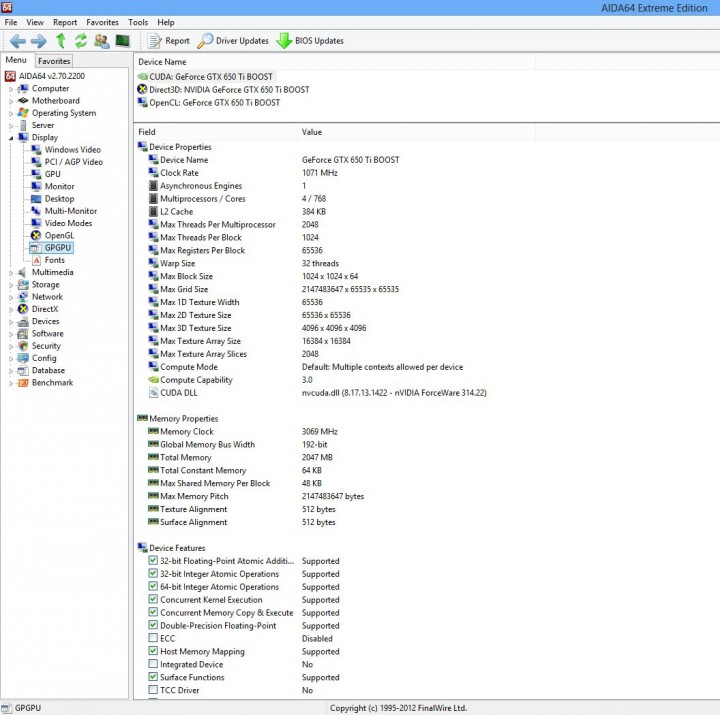Expand the Motherboard node arrow
The height and width of the screenshot is (715, 720).
[x=11, y=101]
